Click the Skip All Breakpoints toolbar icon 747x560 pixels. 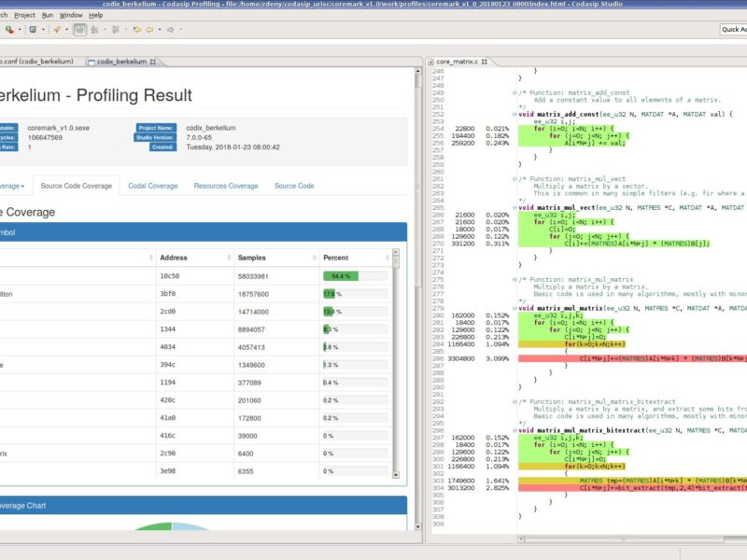click(93, 30)
